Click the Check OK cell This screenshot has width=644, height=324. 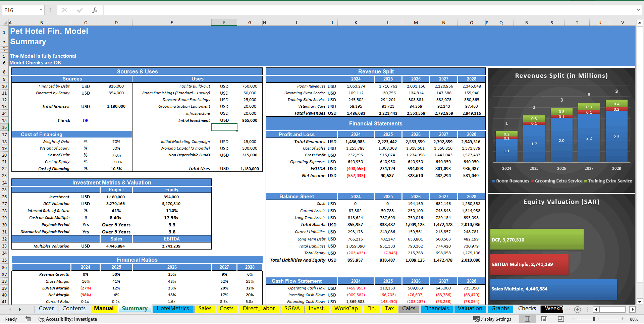[86, 120]
